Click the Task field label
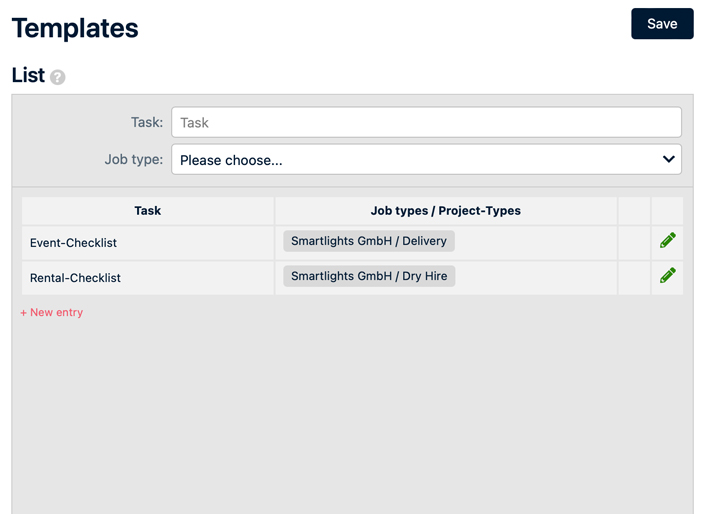Viewport: 704px width, 514px height. pos(146,122)
